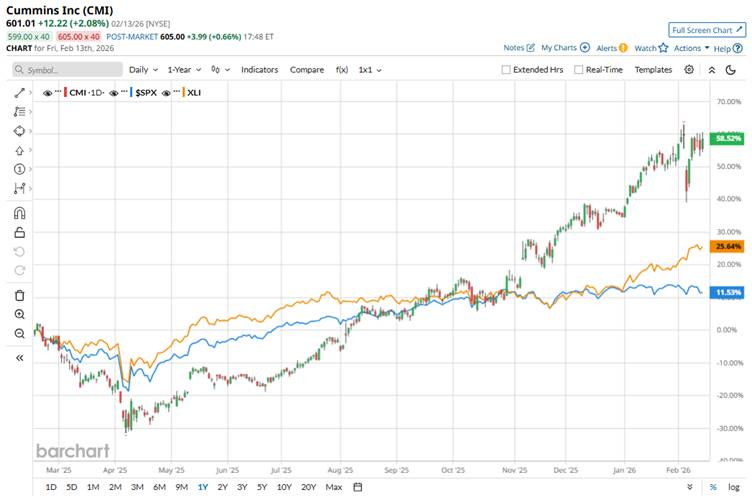Screen dimensions: 752x500
Task: Select the 5Y time range
Action: pos(262,487)
